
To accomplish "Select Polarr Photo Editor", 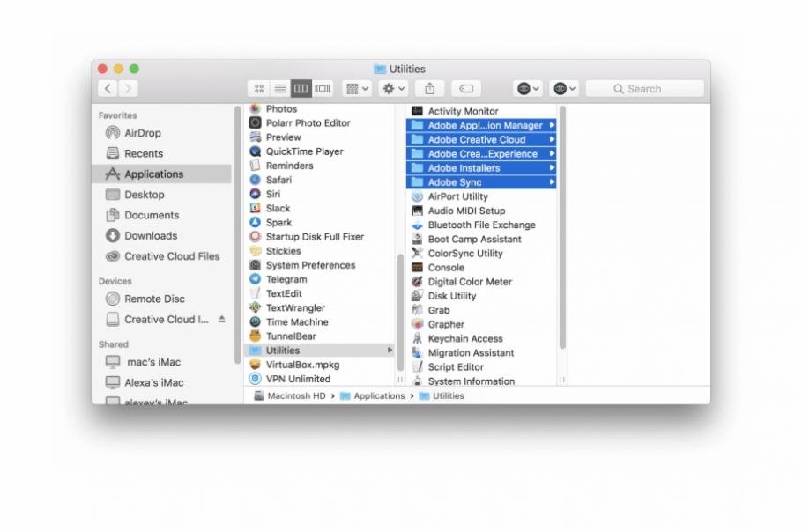I will coord(321,123).
